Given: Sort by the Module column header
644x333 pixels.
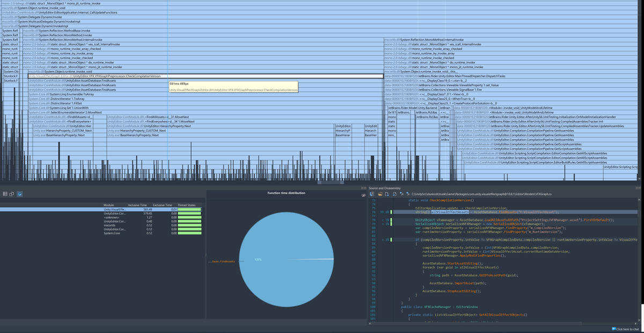Looking at the screenshot, I should click(109, 205).
